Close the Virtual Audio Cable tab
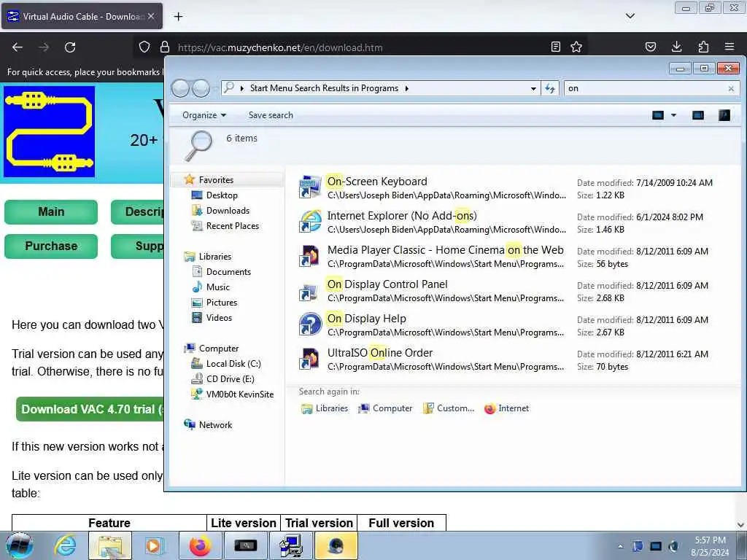Viewport: 747px width, 560px height. (151, 16)
